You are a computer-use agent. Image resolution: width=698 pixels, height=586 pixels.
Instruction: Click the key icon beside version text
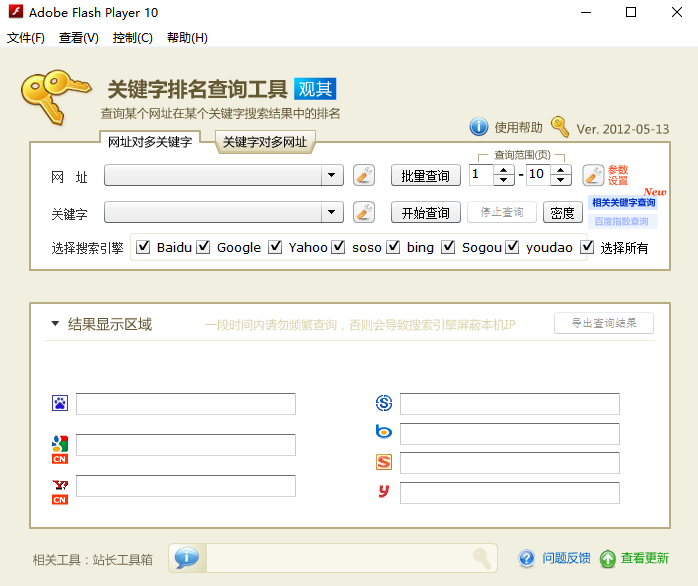coord(560,127)
